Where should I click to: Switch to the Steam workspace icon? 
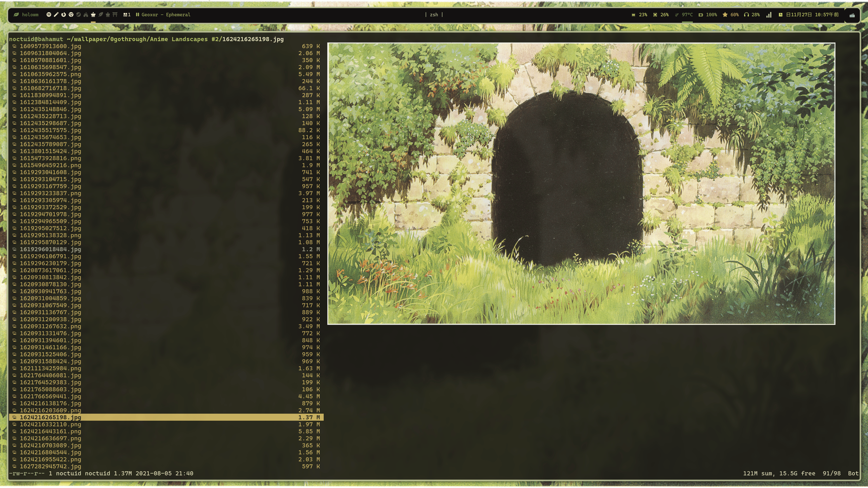tap(78, 14)
